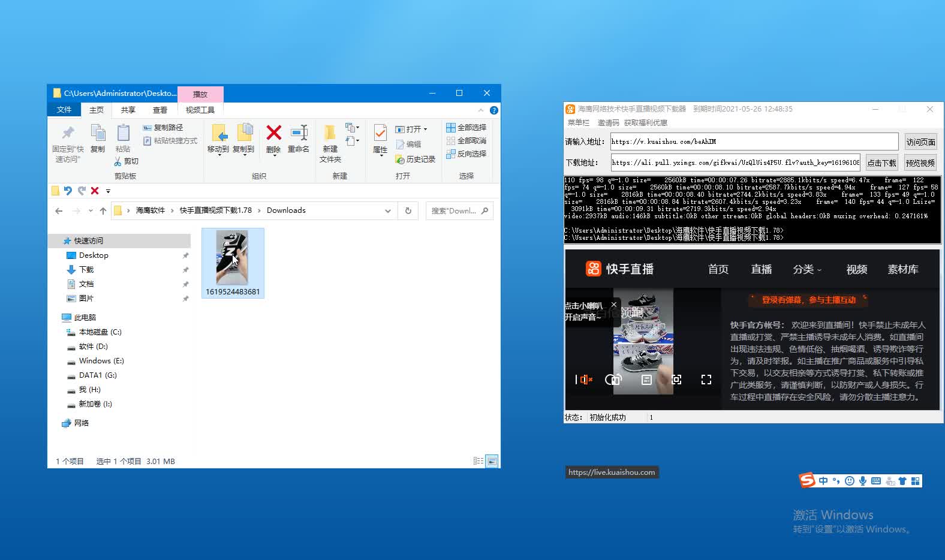Close the 点击小喇叭 sound tip popup
The height and width of the screenshot is (560, 945).
pos(613,305)
